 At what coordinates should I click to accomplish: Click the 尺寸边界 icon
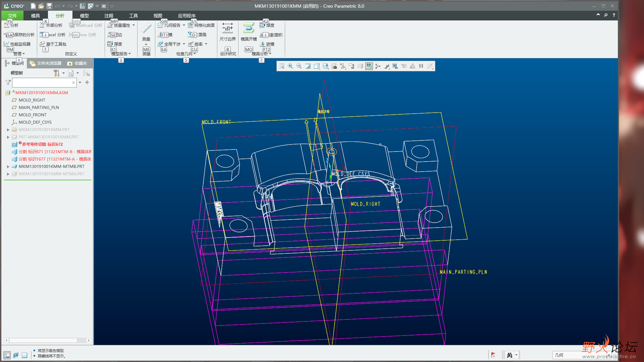tap(227, 28)
